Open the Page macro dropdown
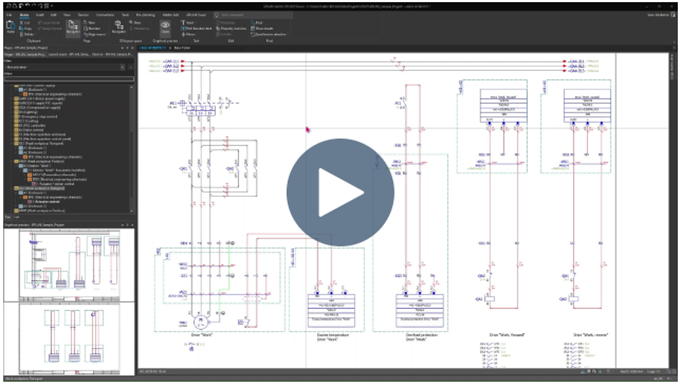 click(x=95, y=34)
